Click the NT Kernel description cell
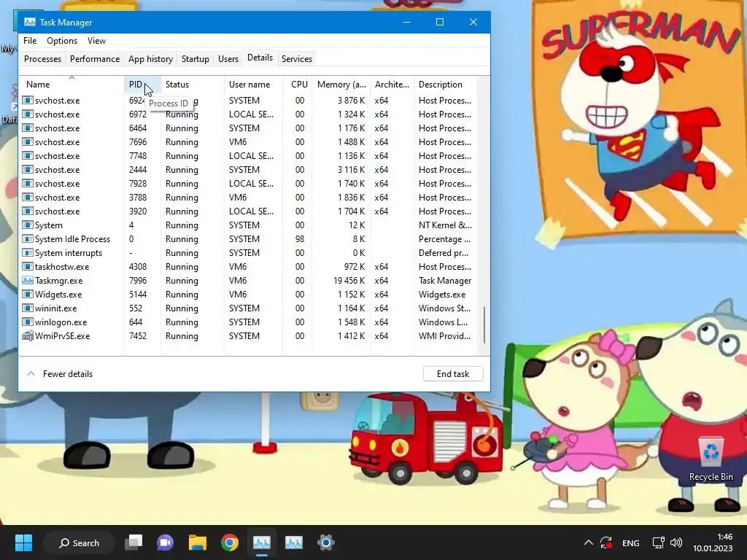 point(445,225)
